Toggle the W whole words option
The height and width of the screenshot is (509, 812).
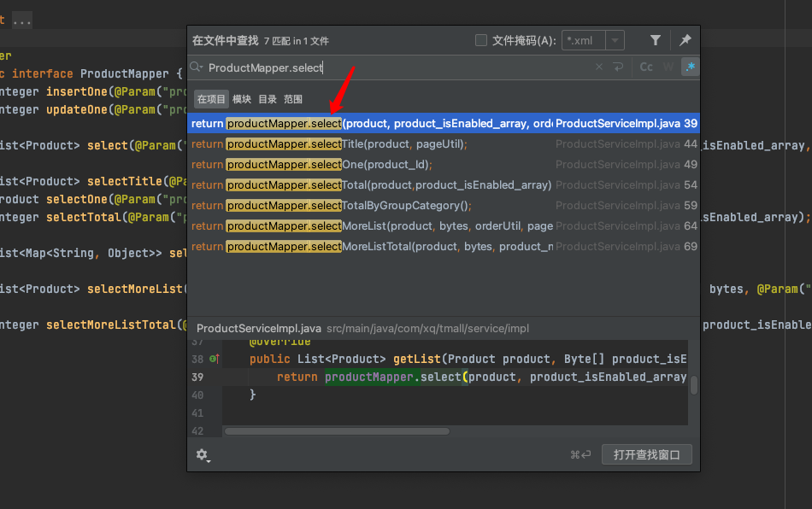[x=668, y=67]
